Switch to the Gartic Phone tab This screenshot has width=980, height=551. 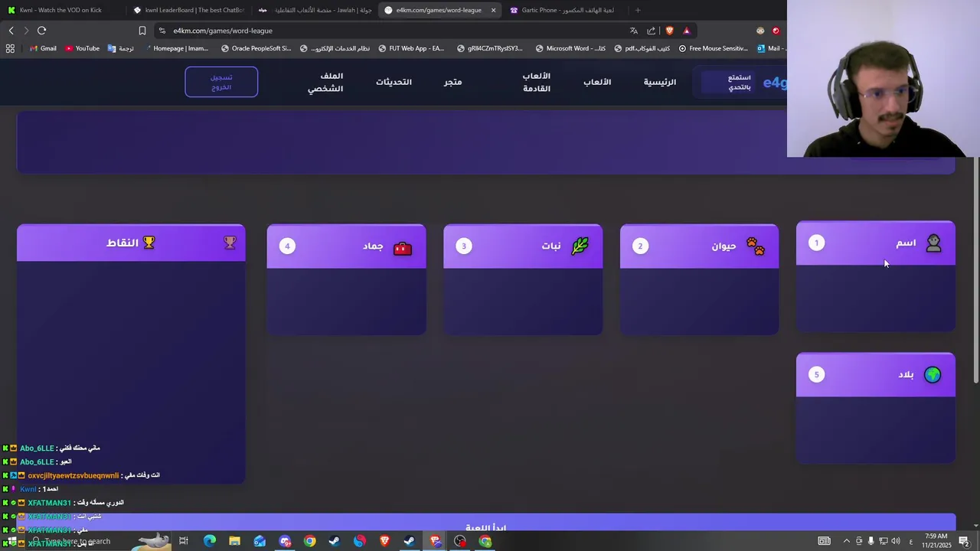click(565, 10)
